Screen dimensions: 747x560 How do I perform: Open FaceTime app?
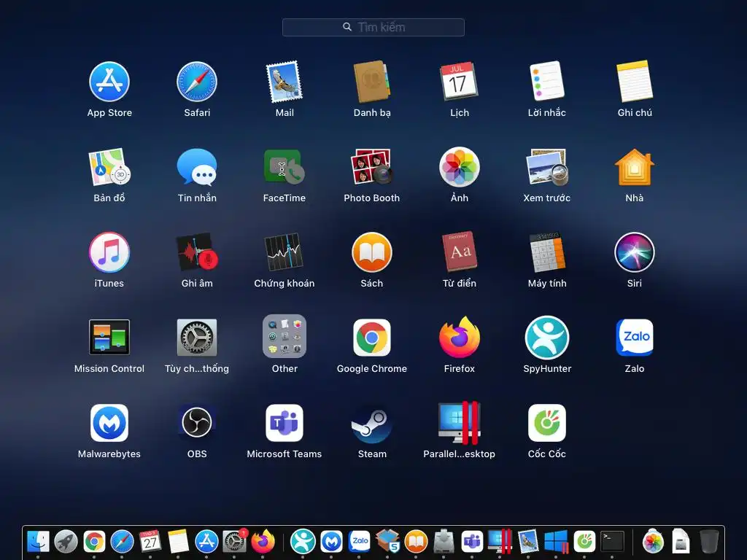285,167
